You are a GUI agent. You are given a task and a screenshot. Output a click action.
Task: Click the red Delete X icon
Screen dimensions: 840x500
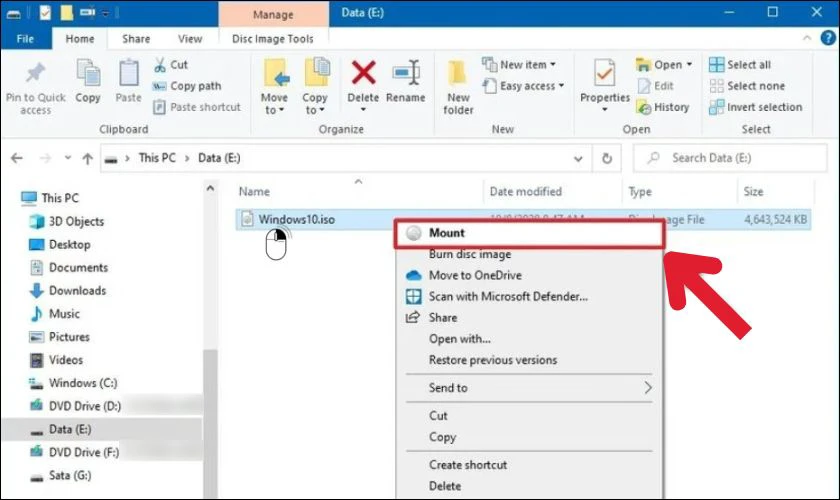point(363,72)
